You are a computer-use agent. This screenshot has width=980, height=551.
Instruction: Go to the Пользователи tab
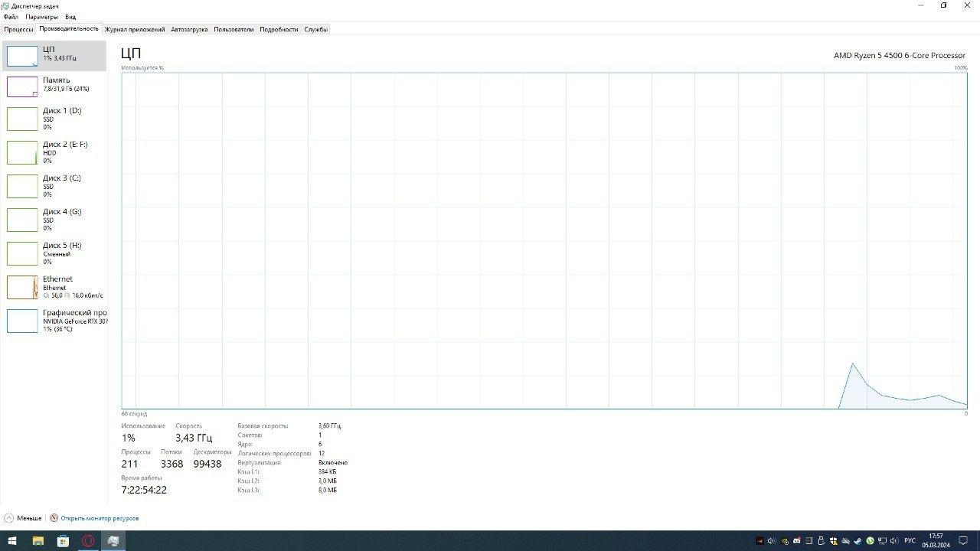click(x=234, y=29)
